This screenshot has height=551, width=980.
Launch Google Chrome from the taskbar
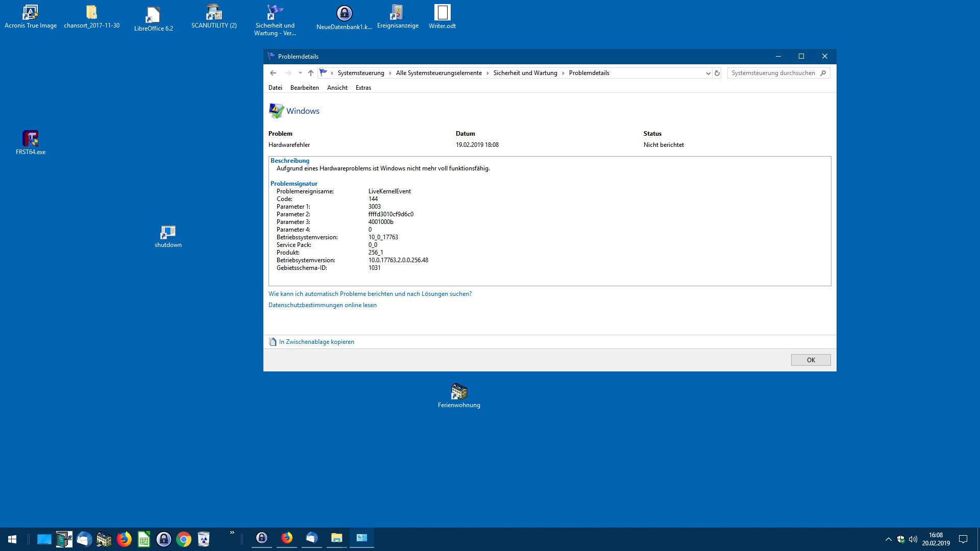[184, 539]
